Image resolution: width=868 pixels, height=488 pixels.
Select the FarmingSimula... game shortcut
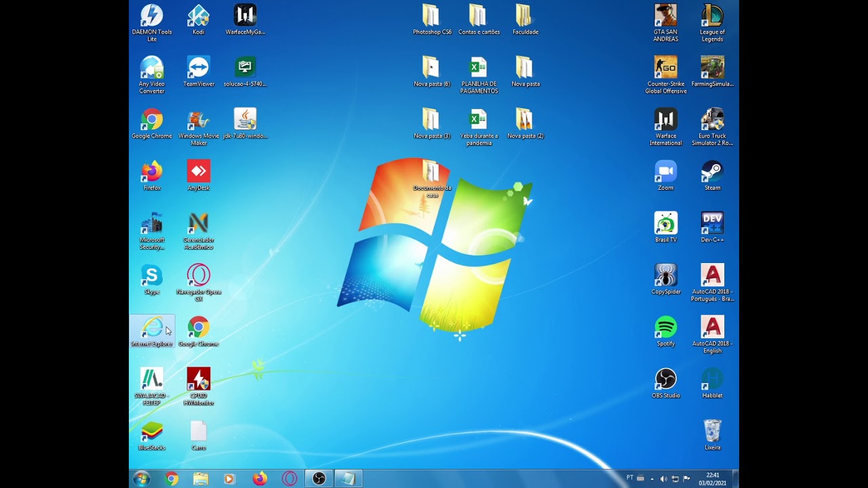pyautogui.click(x=712, y=71)
